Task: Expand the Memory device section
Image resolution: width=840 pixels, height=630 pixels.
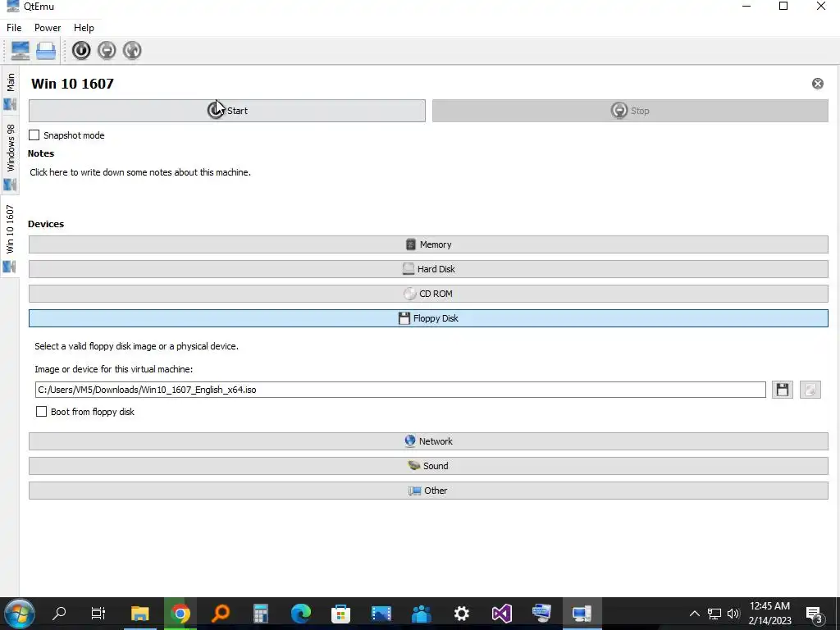Action: 428,244
